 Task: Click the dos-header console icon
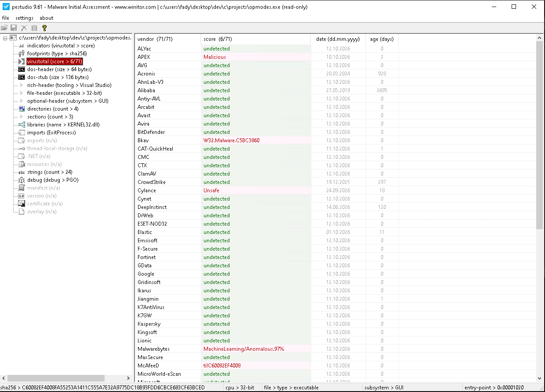[22, 69]
